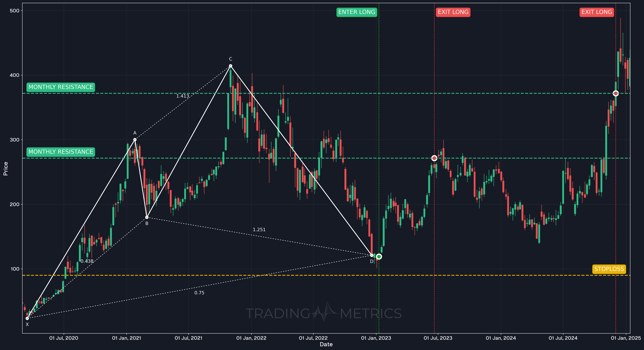
Task: Click the 0.438 ratio label
Action: [x=87, y=261]
